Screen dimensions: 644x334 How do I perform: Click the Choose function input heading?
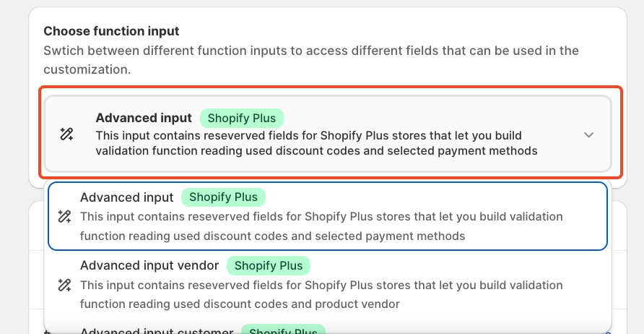click(x=111, y=31)
